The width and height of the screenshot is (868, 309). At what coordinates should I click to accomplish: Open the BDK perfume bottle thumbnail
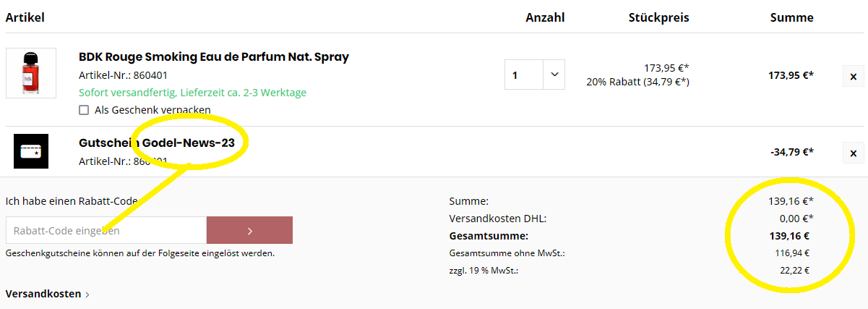(31, 73)
